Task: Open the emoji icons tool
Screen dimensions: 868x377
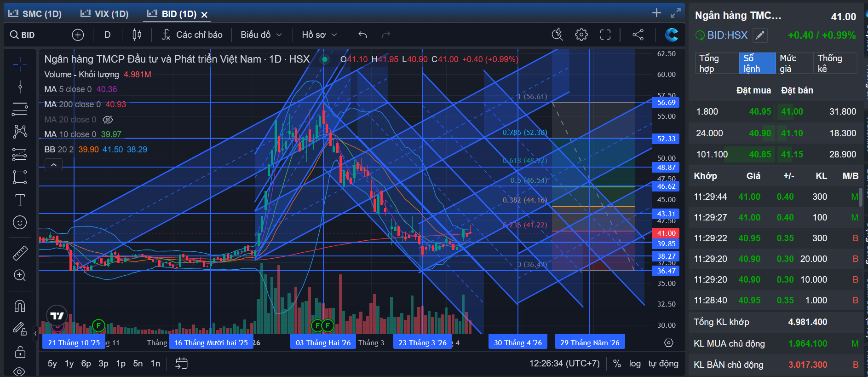Action: tap(20, 222)
